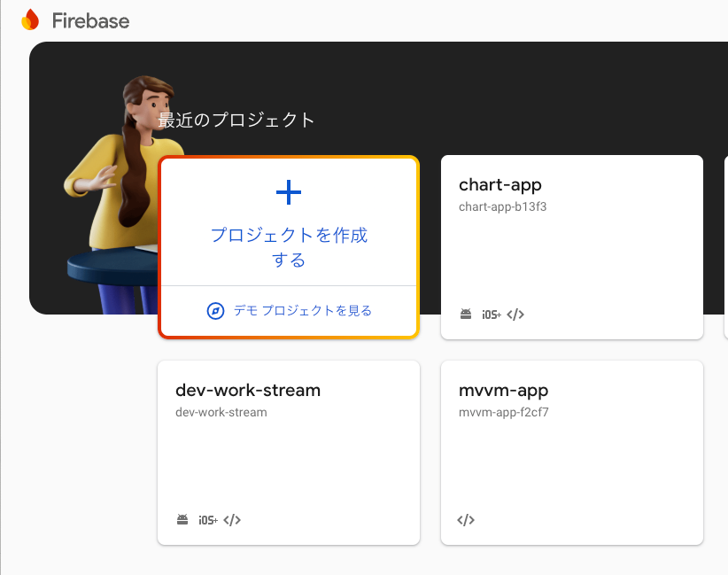Click the Firebase flame logo
This screenshot has height=575, width=728.
(x=30, y=20)
